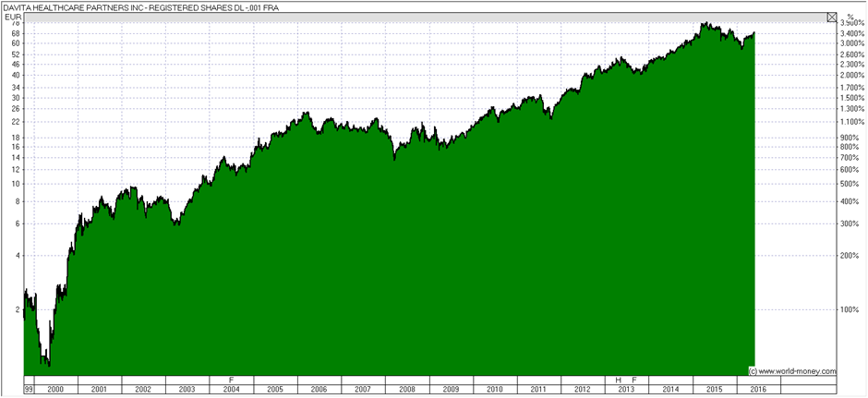The image size is (868, 398).
Task: Click the 3.000% label on percent axis
Action: click(852, 43)
